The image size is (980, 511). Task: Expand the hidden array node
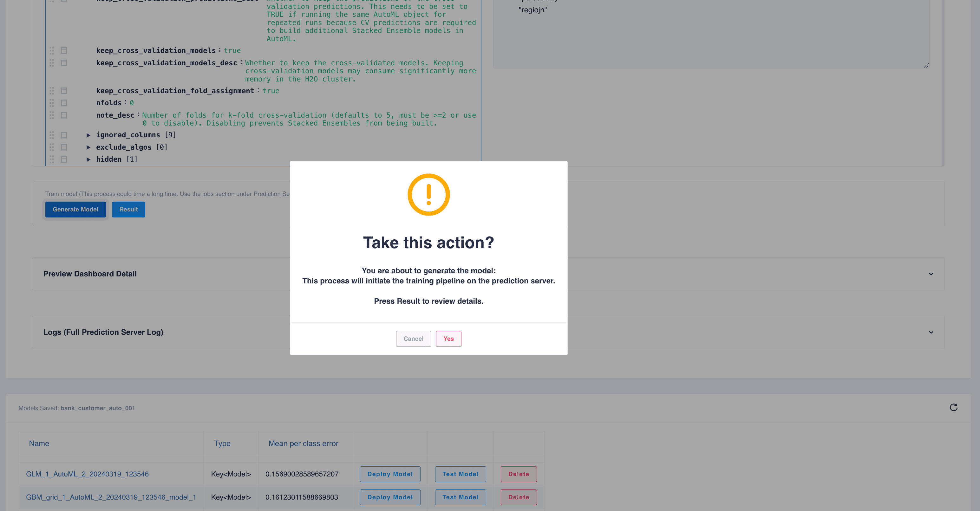tap(88, 159)
